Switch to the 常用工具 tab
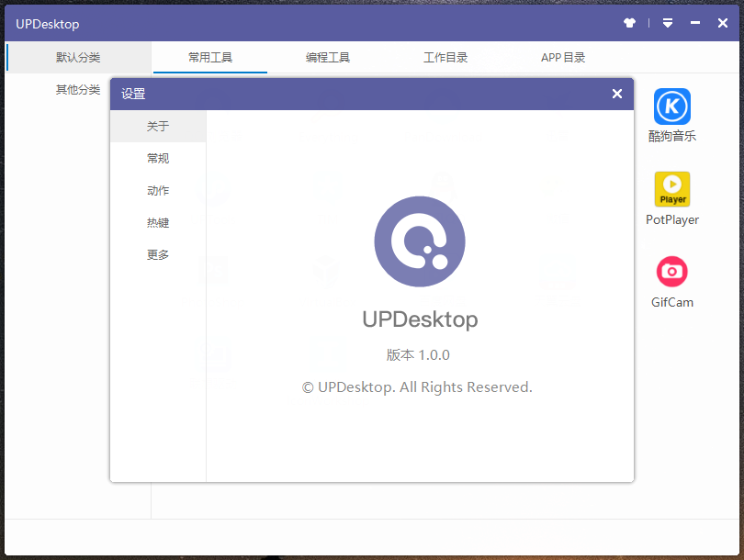The width and height of the screenshot is (744, 560). (x=210, y=57)
